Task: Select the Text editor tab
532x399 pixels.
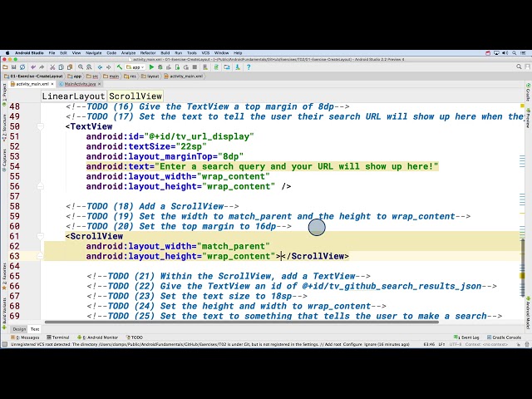Action: 35,329
